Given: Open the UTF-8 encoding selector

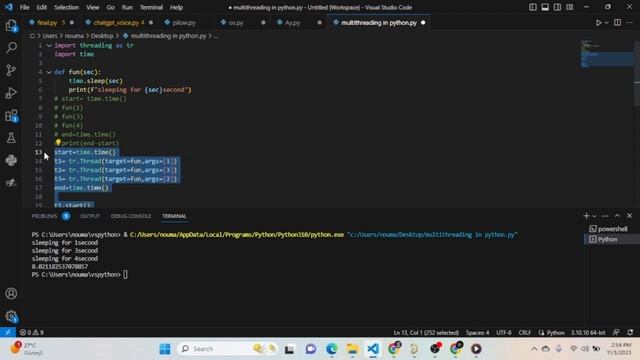Looking at the screenshot, I should click(x=504, y=332).
